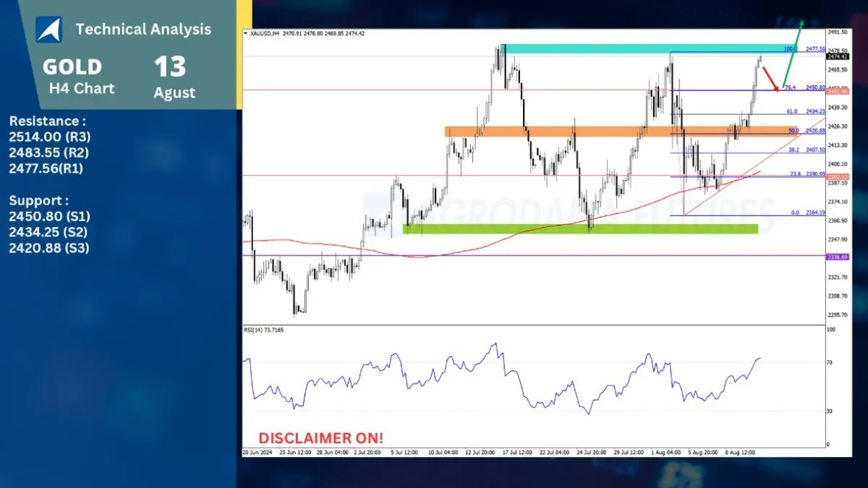Click the 2434.25 (S2) support value
Viewport: 868px width, 488px height.
(x=49, y=232)
